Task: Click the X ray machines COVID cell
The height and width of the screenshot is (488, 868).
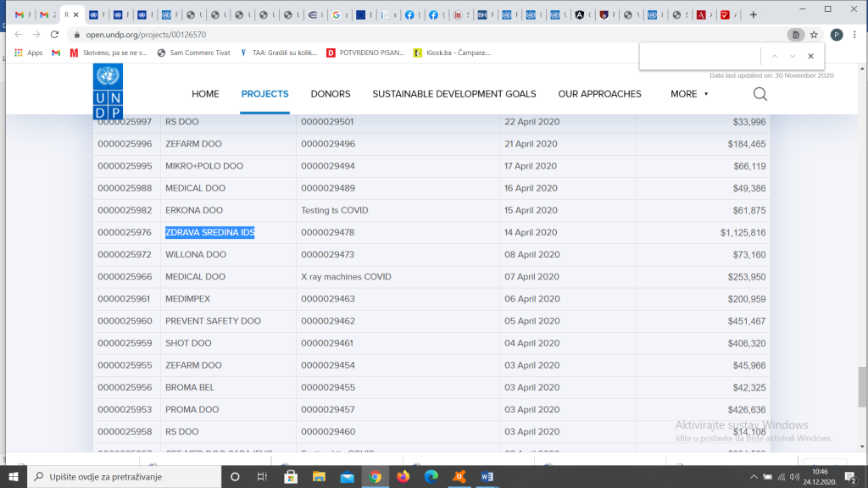Action: (346, 277)
